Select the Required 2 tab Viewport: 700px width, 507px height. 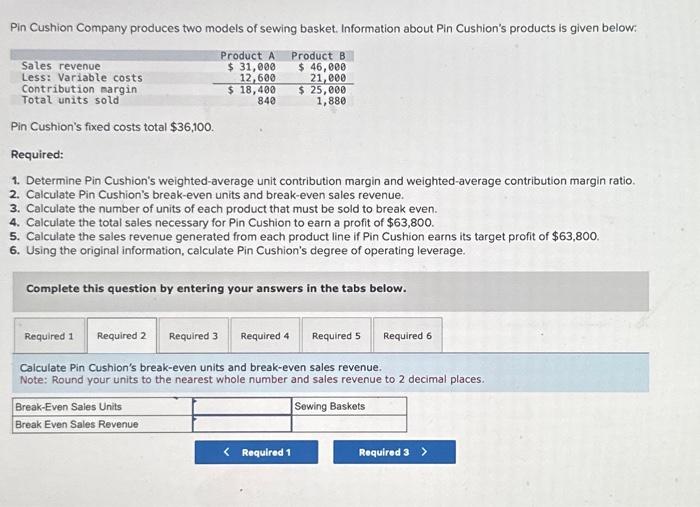121,336
